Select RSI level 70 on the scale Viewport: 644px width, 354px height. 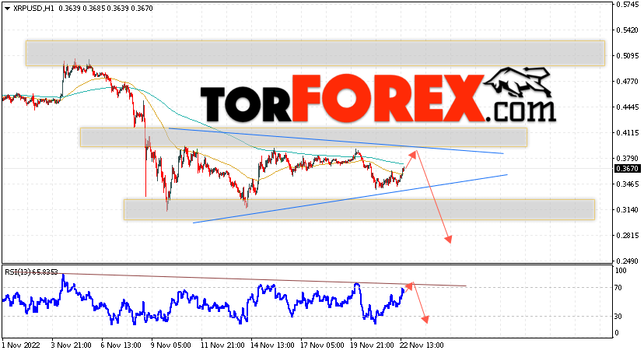click(x=618, y=287)
